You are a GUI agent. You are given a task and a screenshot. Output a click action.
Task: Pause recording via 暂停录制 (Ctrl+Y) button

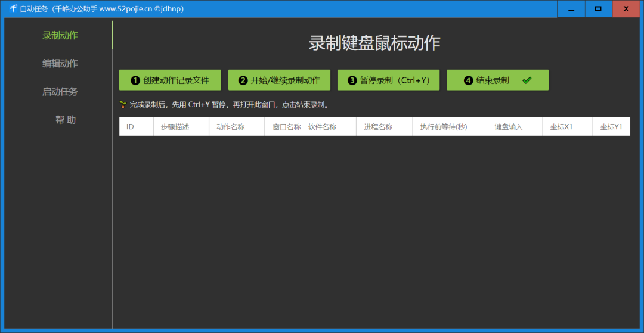pyautogui.click(x=389, y=80)
